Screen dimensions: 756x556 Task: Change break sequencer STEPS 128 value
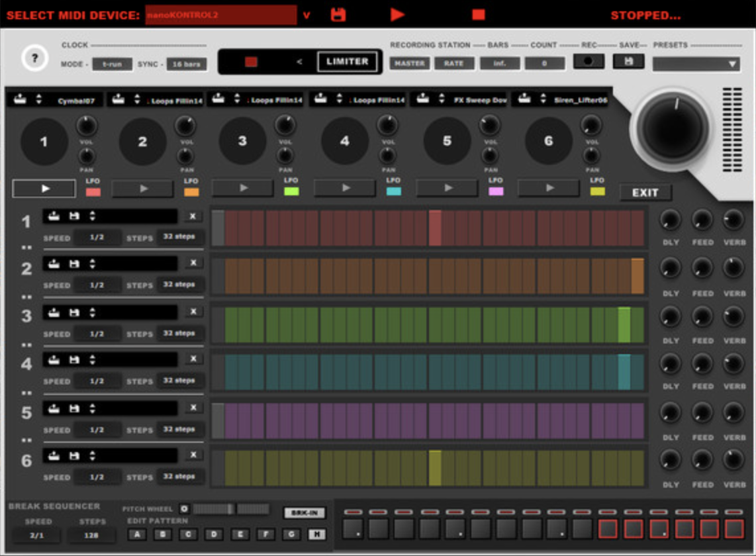(91, 535)
